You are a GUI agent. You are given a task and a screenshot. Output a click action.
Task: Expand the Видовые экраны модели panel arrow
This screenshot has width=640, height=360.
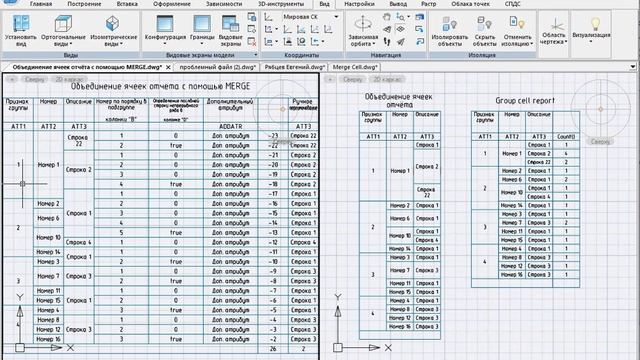click(256, 55)
